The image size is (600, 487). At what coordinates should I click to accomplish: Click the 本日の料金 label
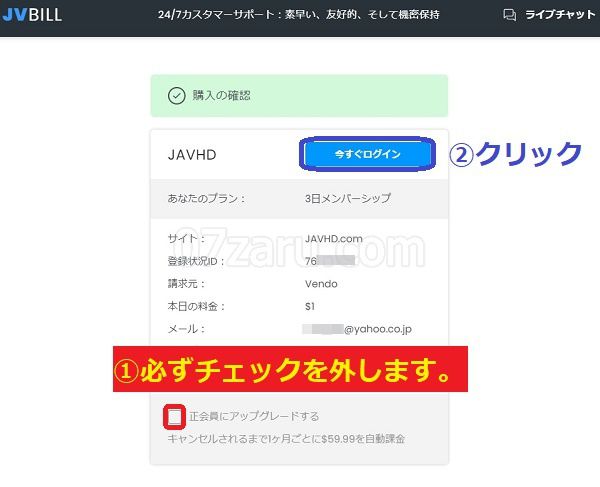196,306
